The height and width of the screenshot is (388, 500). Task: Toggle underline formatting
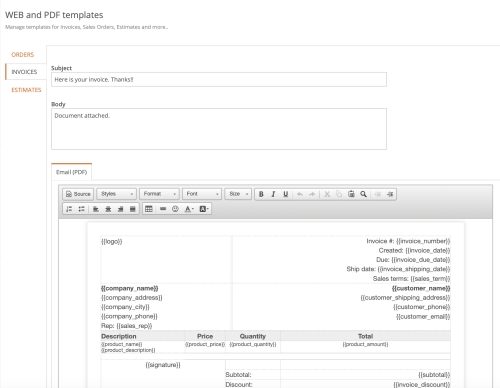click(x=286, y=194)
